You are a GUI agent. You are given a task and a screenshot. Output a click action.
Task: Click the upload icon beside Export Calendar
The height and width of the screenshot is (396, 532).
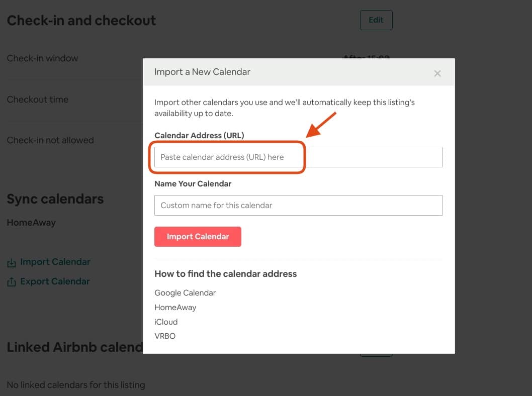coord(12,281)
